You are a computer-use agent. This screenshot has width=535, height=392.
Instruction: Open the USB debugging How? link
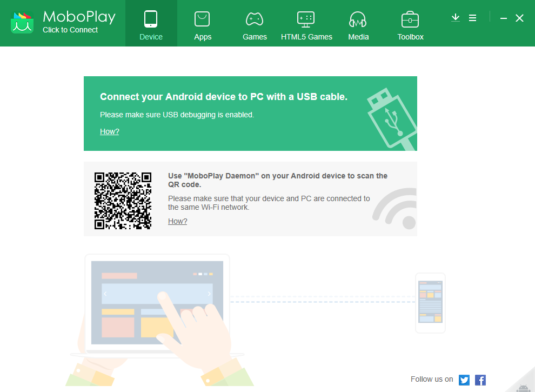coord(109,131)
